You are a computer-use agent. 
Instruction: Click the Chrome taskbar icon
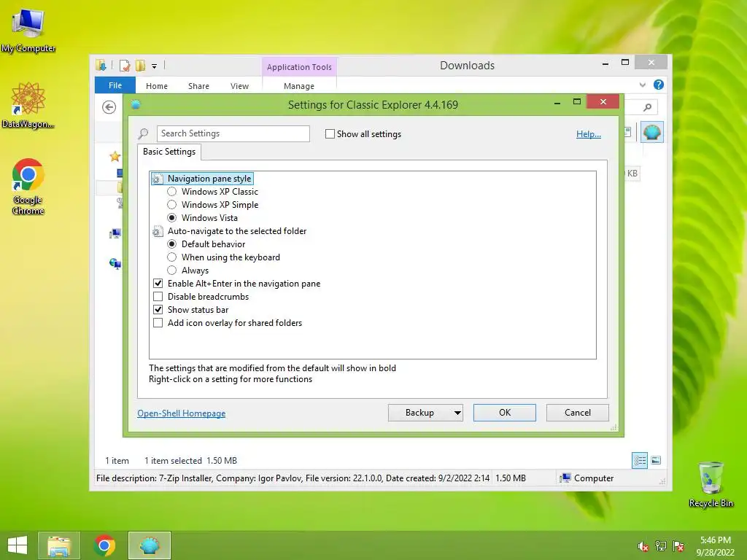pos(104,545)
